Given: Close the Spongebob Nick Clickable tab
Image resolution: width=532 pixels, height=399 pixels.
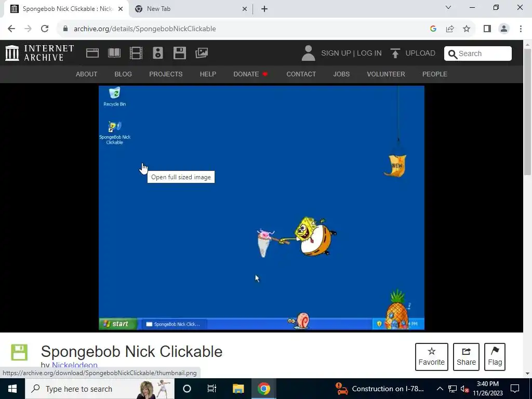Looking at the screenshot, I should (x=121, y=9).
